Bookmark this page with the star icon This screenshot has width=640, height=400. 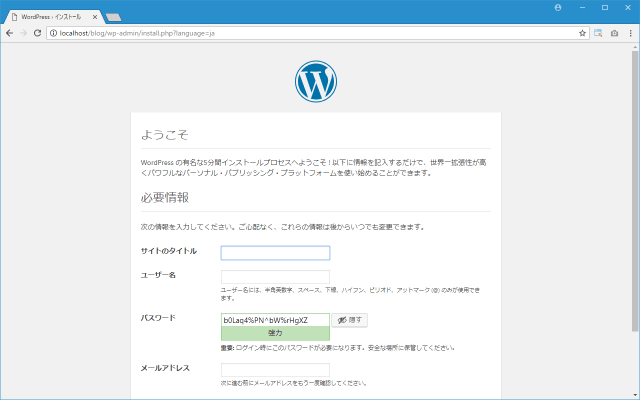tap(582, 33)
